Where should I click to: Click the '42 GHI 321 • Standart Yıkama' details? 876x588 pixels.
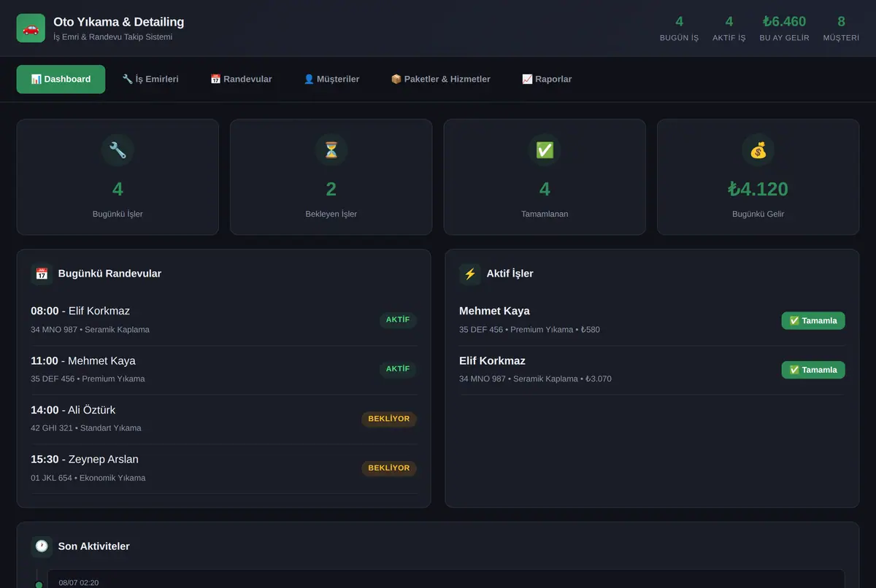tap(86, 428)
